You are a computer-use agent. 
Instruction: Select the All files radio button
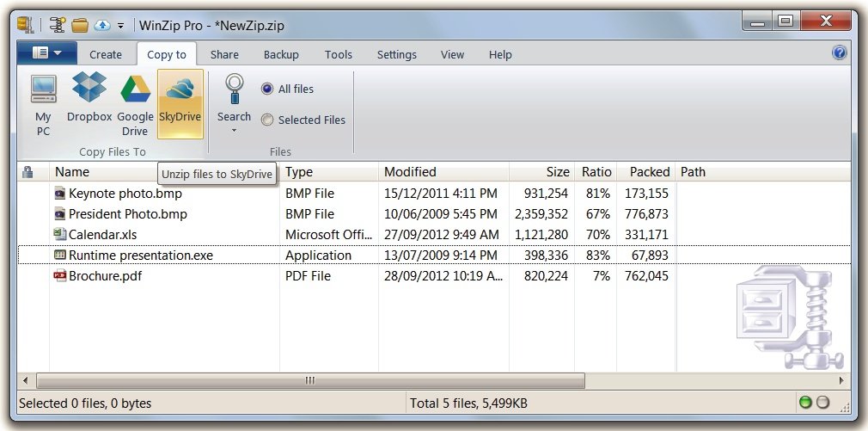click(267, 89)
